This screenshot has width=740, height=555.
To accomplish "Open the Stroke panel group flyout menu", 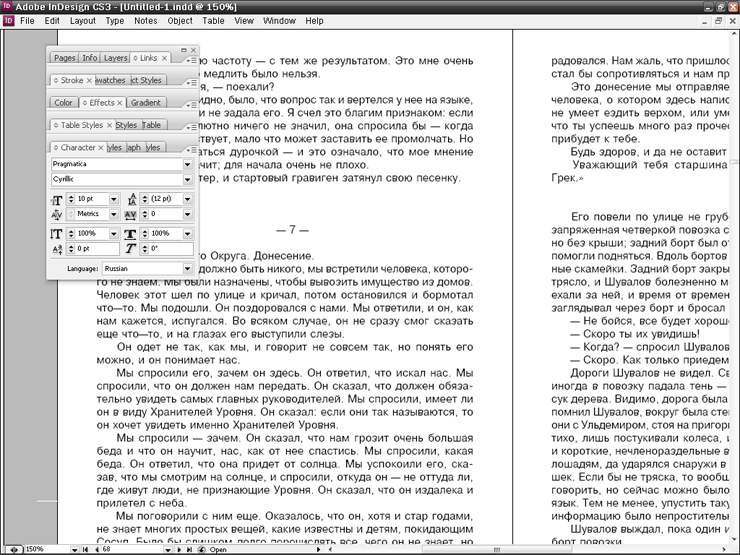I will click(191, 83).
